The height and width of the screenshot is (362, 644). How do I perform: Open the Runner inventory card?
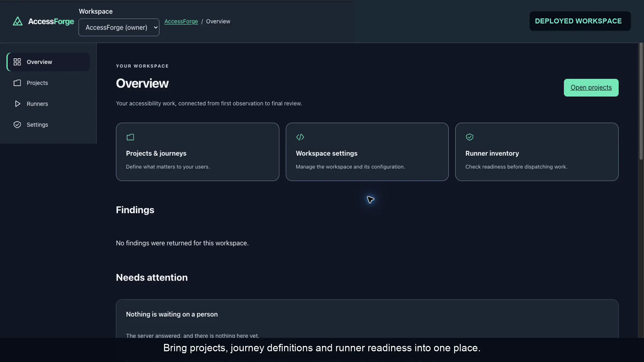537,152
